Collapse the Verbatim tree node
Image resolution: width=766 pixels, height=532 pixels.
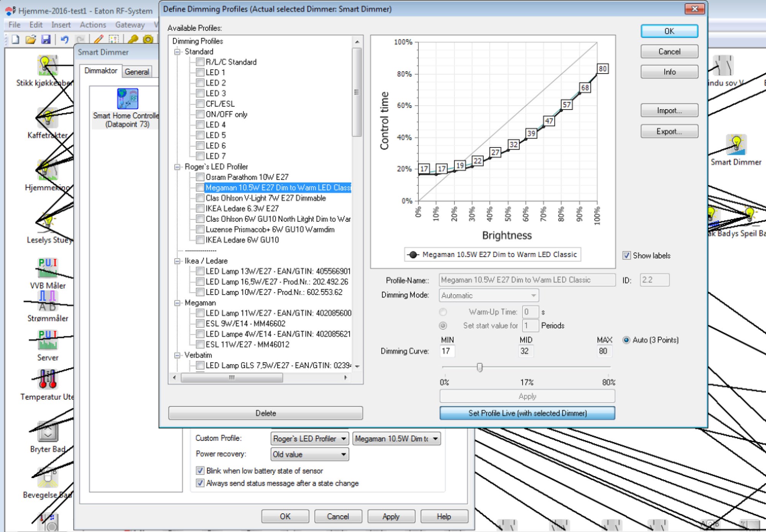tap(177, 355)
